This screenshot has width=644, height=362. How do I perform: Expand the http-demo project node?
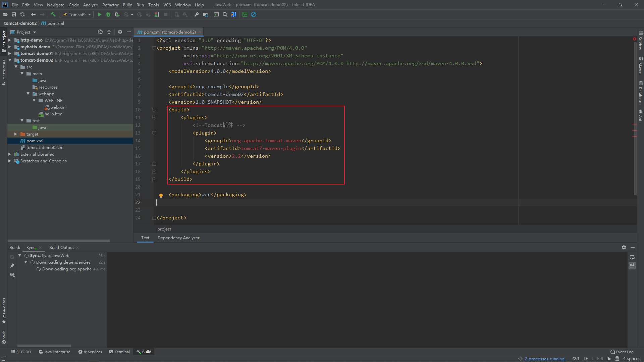(x=10, y=40)
